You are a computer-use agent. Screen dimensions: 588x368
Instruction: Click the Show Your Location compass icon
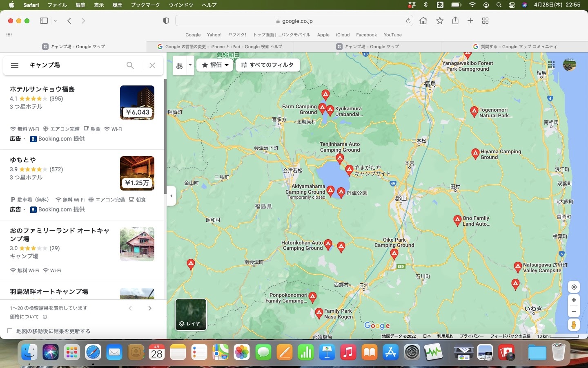click(574, 287)
